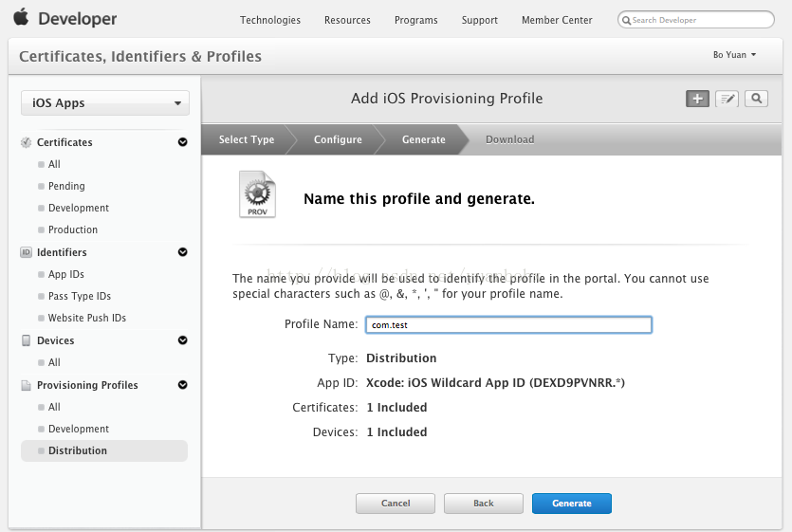Click the Provisioning Profiles document icon

tap(27, 385)
